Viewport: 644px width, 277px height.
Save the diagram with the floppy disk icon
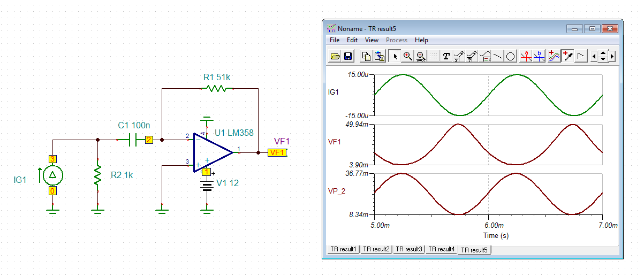(348, 56)
